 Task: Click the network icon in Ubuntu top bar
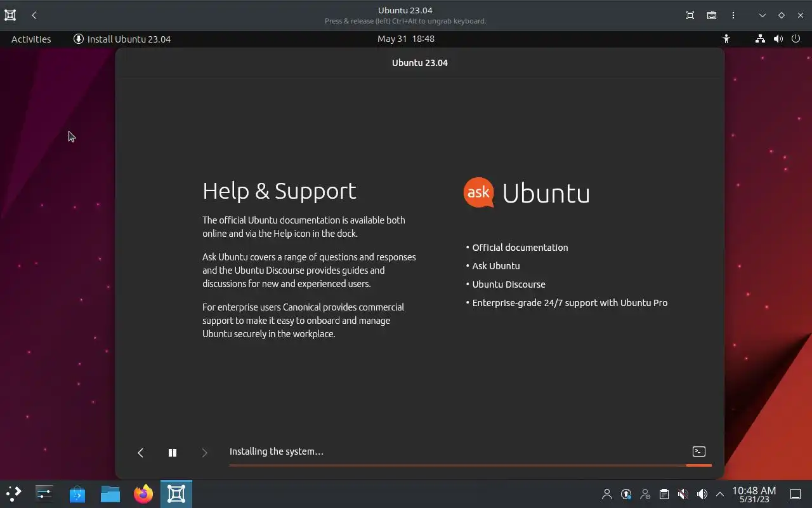click(x=760, y=39)
